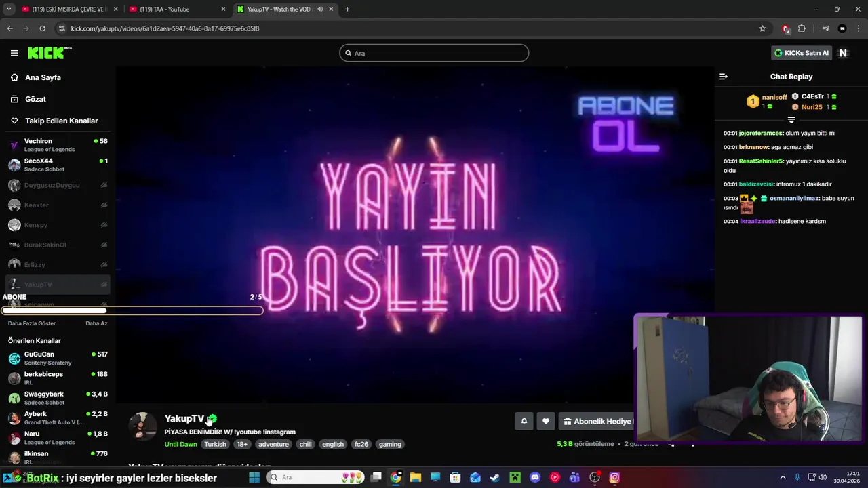Select the adventure tag
The width and height of the screenshot is (868, 488).
click(273, 444)
